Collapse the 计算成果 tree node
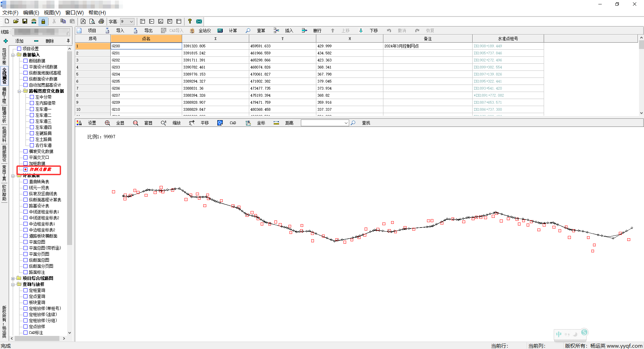The height and width of the screenshot is (349, 644). (13, 176)
